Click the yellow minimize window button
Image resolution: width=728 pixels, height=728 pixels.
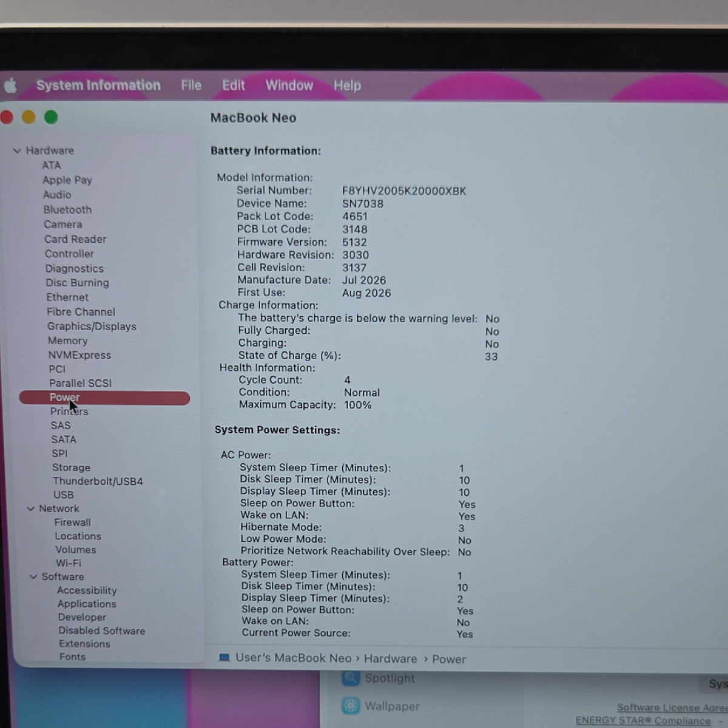[x=29, y=117]
